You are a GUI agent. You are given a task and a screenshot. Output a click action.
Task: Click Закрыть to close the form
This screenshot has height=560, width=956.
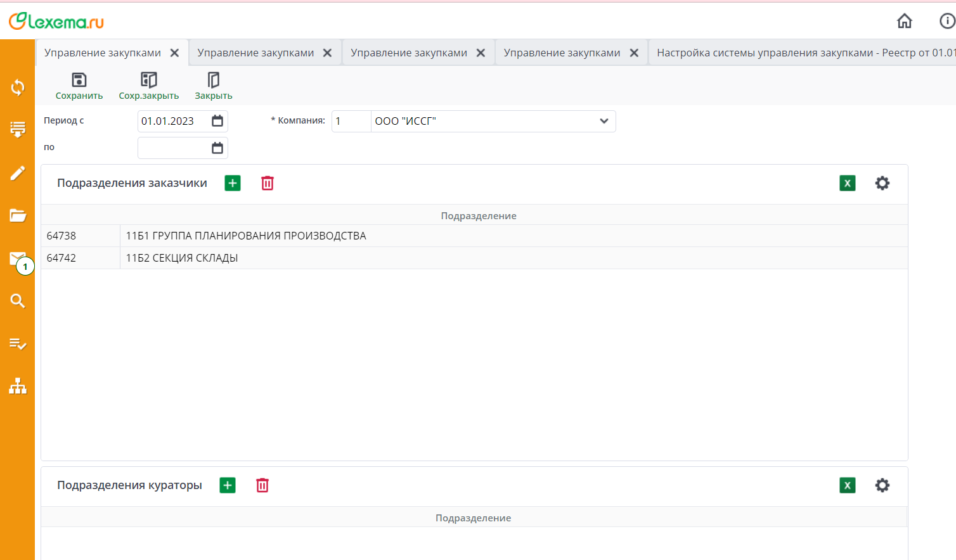[214, 86]
